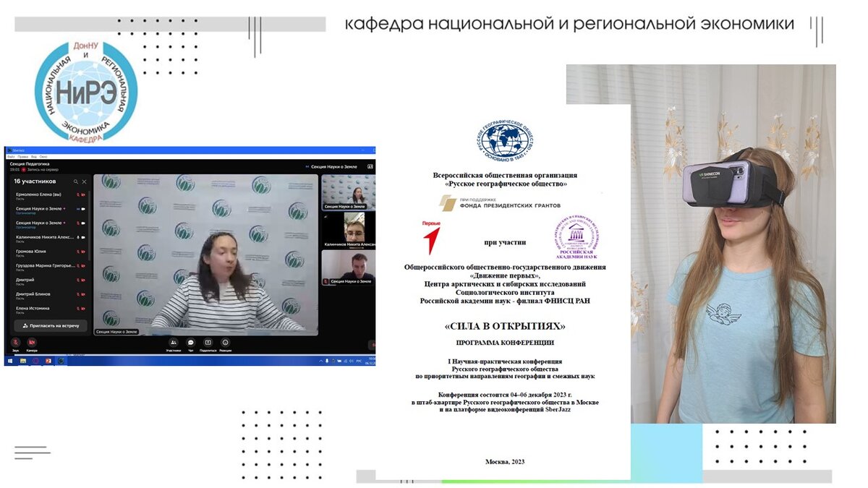868x488 pixels.
Task: Toggle the Камера video button
Action: click(32, 342)
